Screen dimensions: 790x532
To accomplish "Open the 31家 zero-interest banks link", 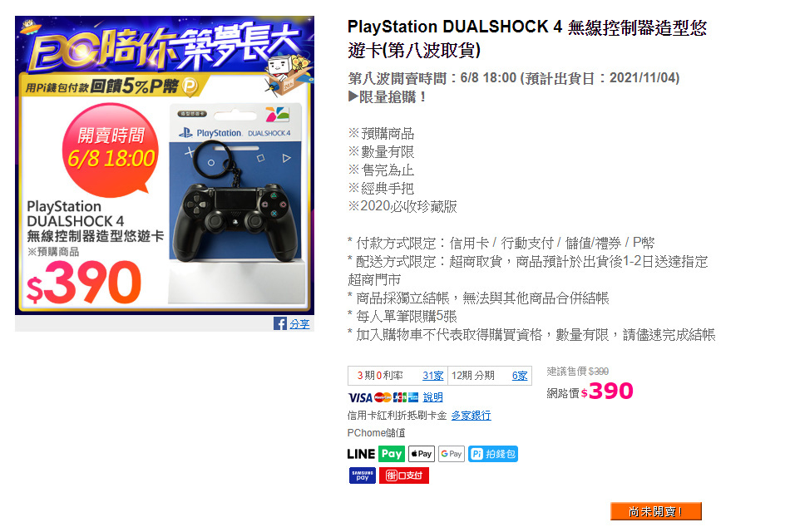I will coord(432,376).
